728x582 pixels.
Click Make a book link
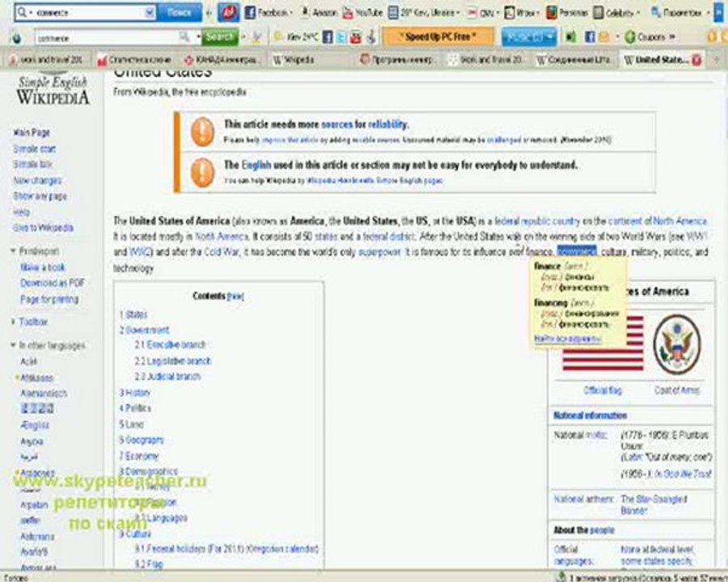click(43, 268)
